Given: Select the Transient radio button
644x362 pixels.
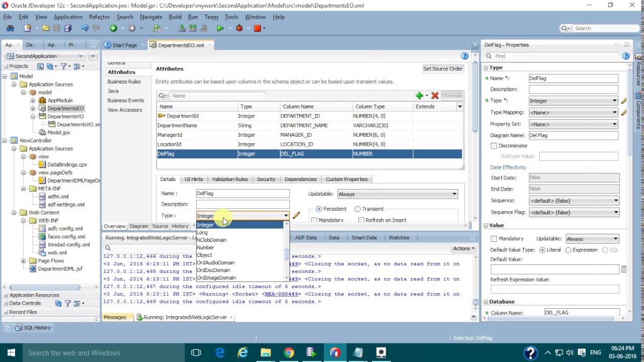Looking at the screenshot, I should pyautogui.click(x=357, y=209).
